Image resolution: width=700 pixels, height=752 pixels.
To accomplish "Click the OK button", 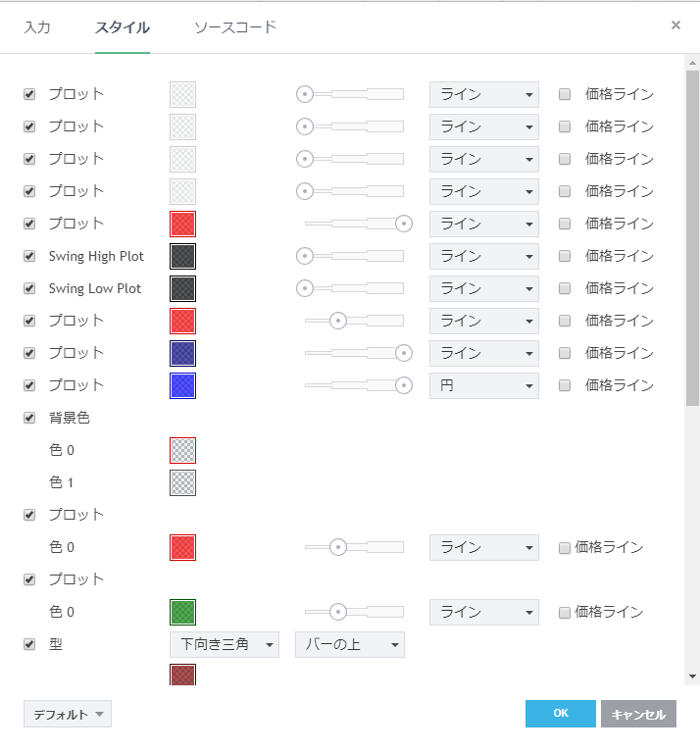I will tap(560, 714).
